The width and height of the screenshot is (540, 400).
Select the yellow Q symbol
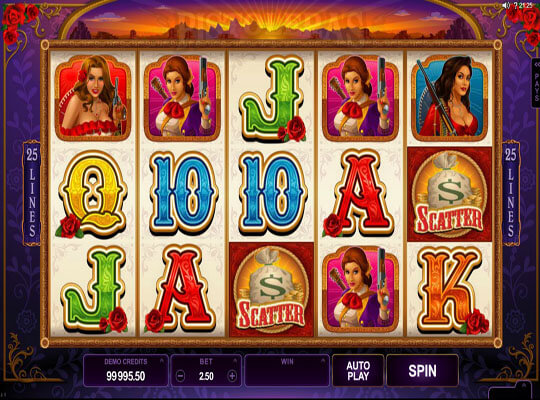93,194
